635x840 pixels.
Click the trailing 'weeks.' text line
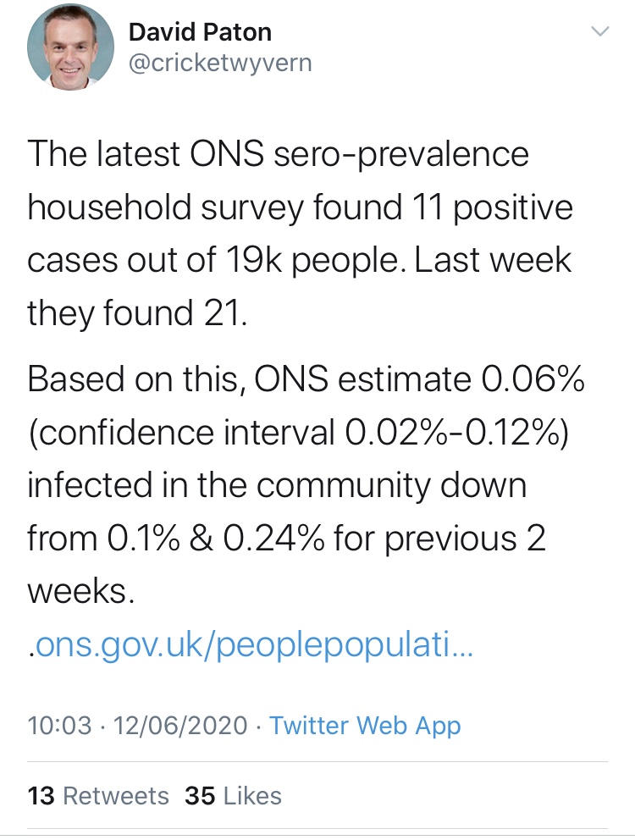[81, 591]
